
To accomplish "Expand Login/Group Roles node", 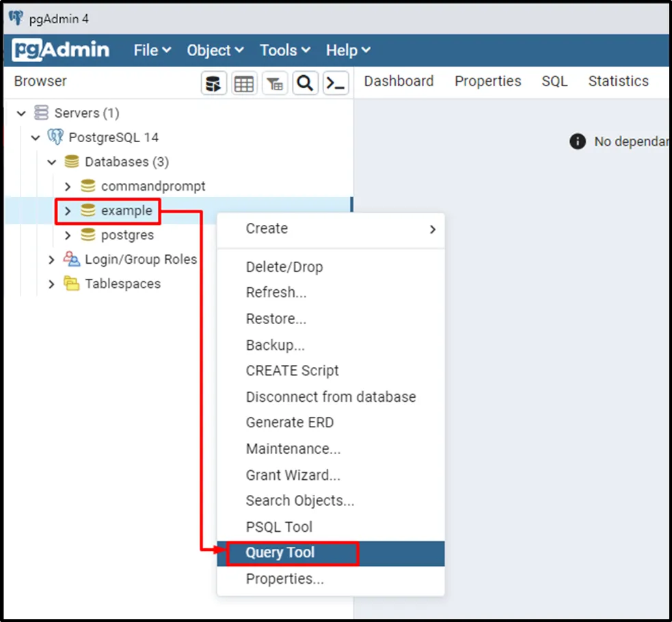I will point(51,260).
